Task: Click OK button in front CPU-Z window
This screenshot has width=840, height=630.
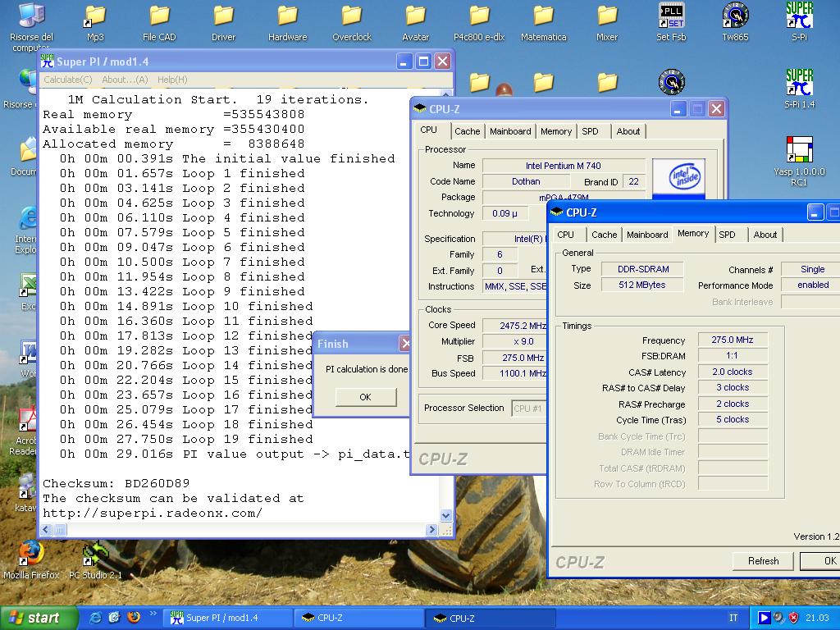Action: pyautogui.click(x=820, y=561)
